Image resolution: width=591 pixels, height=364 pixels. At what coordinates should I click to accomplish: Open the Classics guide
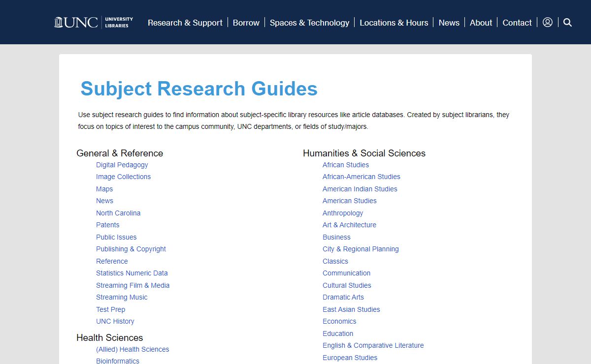(335, 261)
